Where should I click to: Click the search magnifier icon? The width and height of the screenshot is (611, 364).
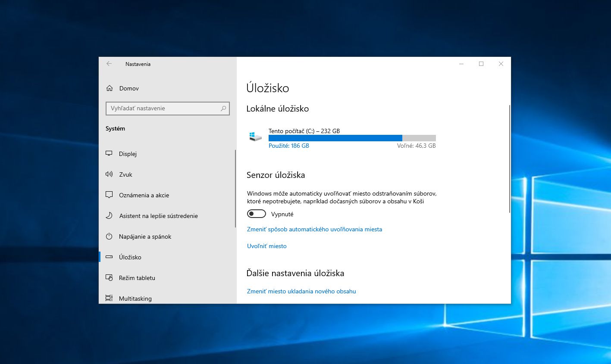point(223,109)
